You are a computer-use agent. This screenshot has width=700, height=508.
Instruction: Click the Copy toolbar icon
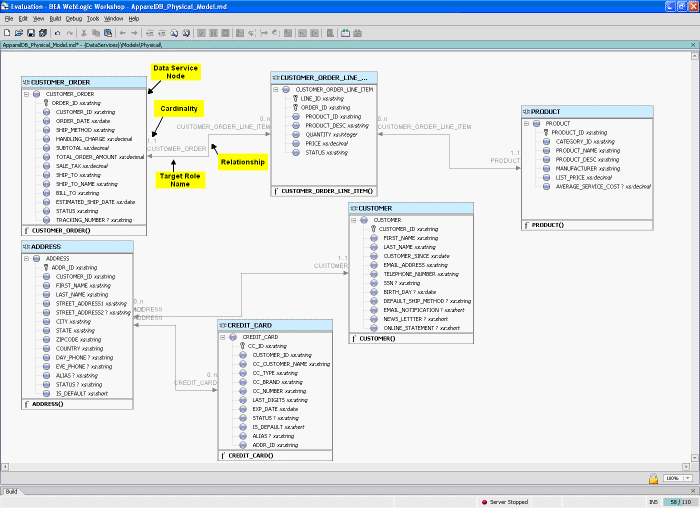click(x=96, y=33)
